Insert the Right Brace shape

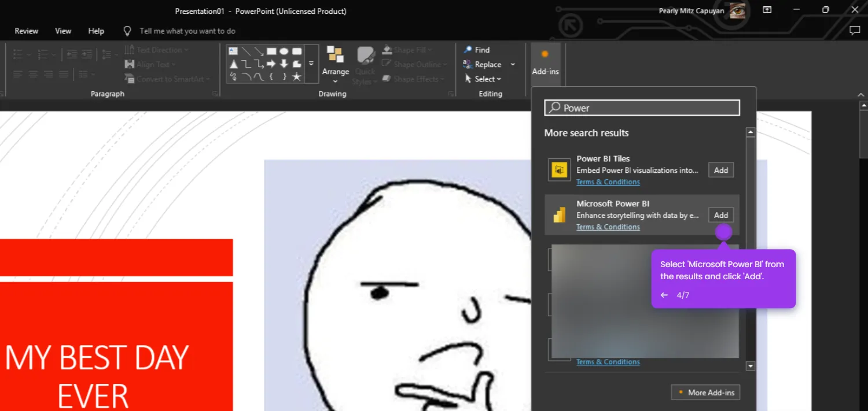(x=284, y=76)
